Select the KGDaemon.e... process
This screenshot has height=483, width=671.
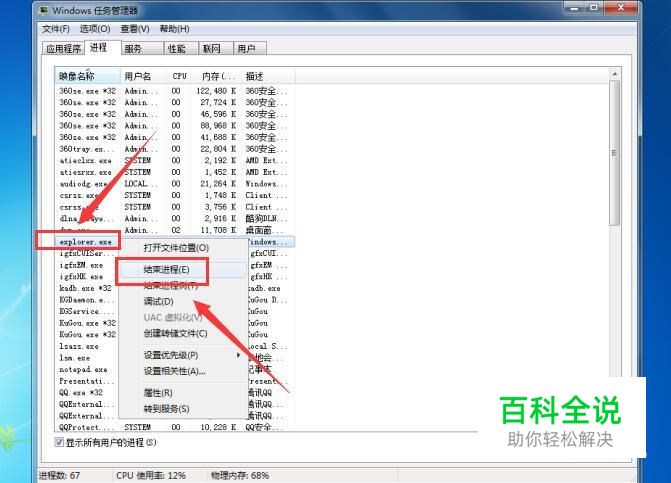86,300
